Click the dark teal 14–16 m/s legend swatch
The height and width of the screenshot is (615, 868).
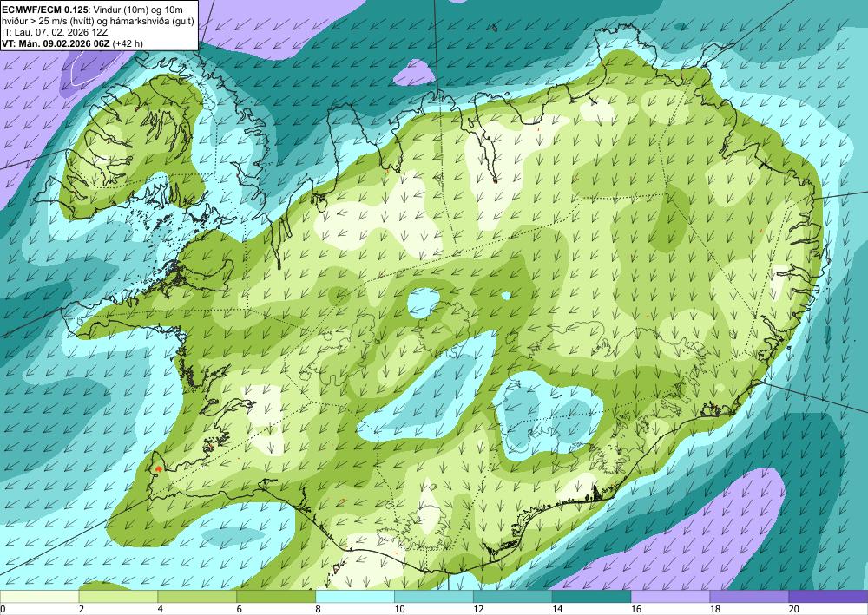[592, 597]
